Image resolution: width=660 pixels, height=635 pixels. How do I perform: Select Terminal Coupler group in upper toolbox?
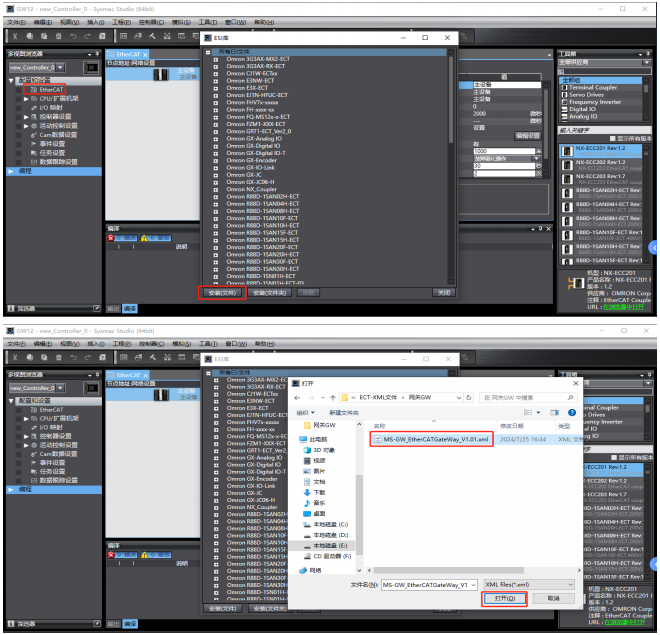pyautogui.click(x=593, y=88)
